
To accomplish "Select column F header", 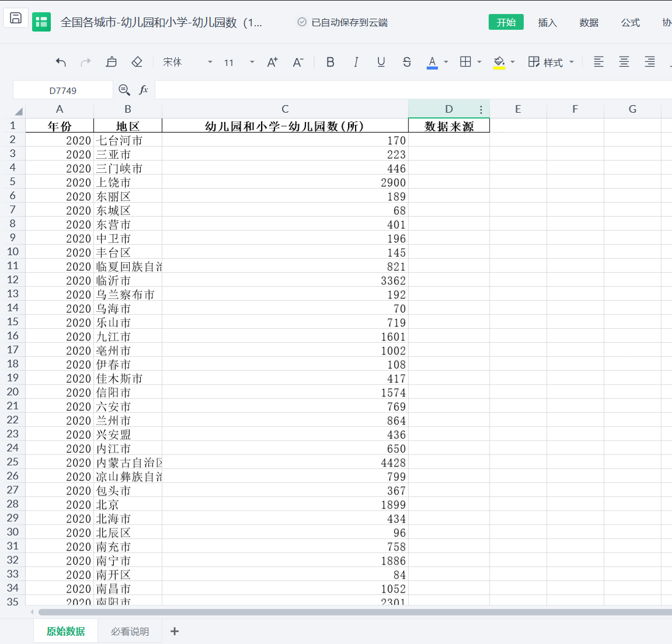I will pos(575,109).
